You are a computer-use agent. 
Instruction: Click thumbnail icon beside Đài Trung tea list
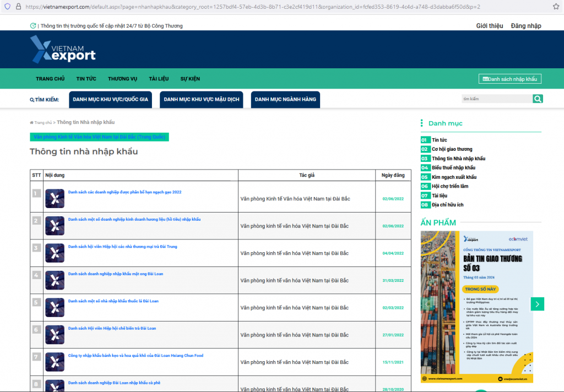(55, 253)
